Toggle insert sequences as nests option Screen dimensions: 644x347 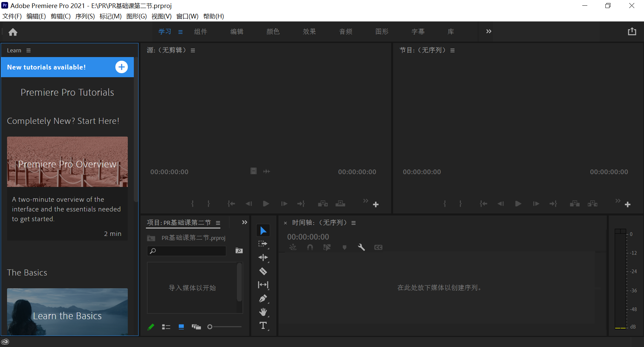click(293, 247)
